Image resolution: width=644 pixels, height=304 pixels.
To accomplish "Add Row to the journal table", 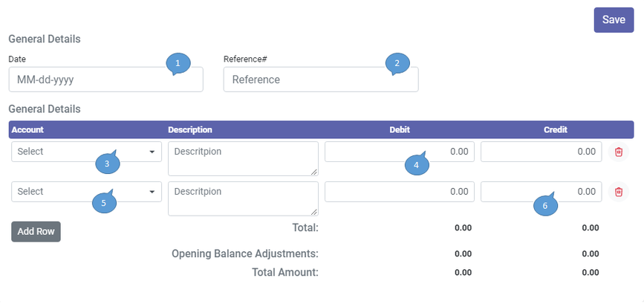I will click(36, 232).
